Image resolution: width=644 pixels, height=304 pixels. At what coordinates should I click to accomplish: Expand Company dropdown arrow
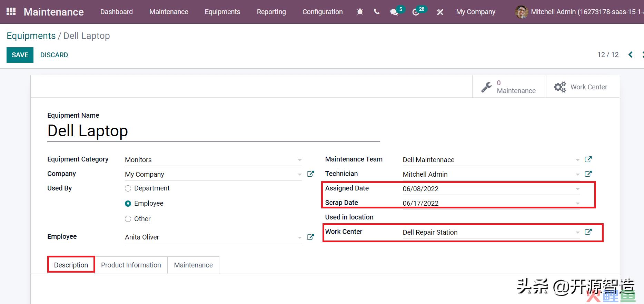pyautogui.click(x=299, y=175)
